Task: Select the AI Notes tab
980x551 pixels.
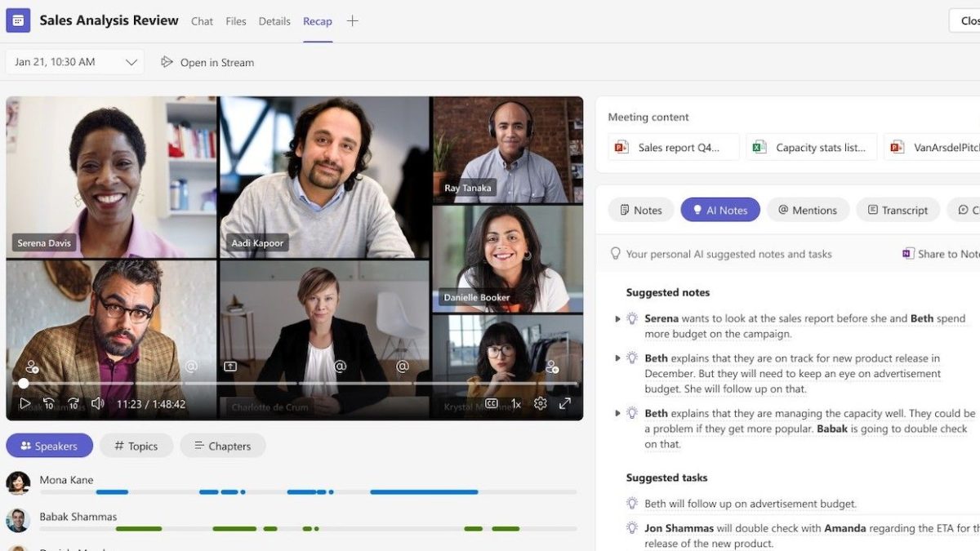Action: (720, 210)
